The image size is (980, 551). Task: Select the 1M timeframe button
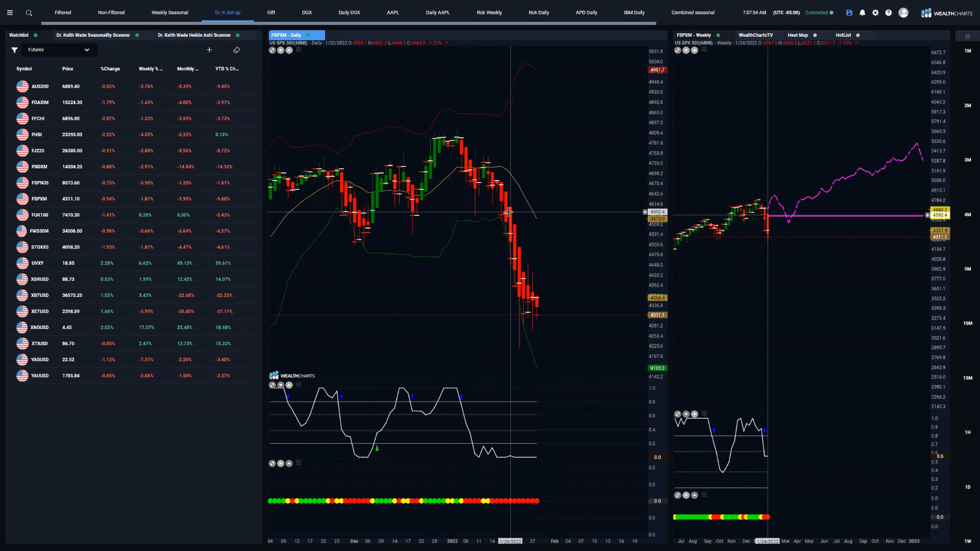click(x=968, y=51)
